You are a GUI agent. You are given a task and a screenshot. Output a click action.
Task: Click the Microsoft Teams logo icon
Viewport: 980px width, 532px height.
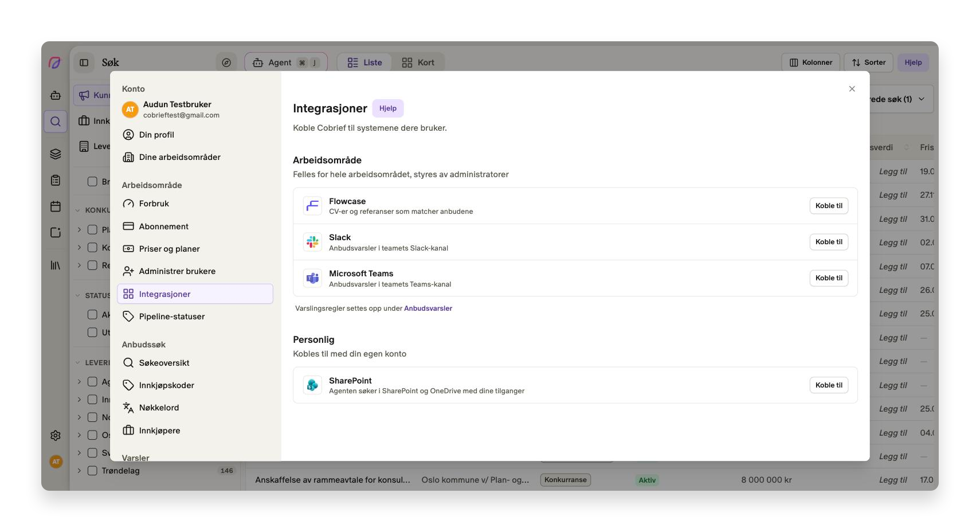pyautogui.click(x=312, y=278)
